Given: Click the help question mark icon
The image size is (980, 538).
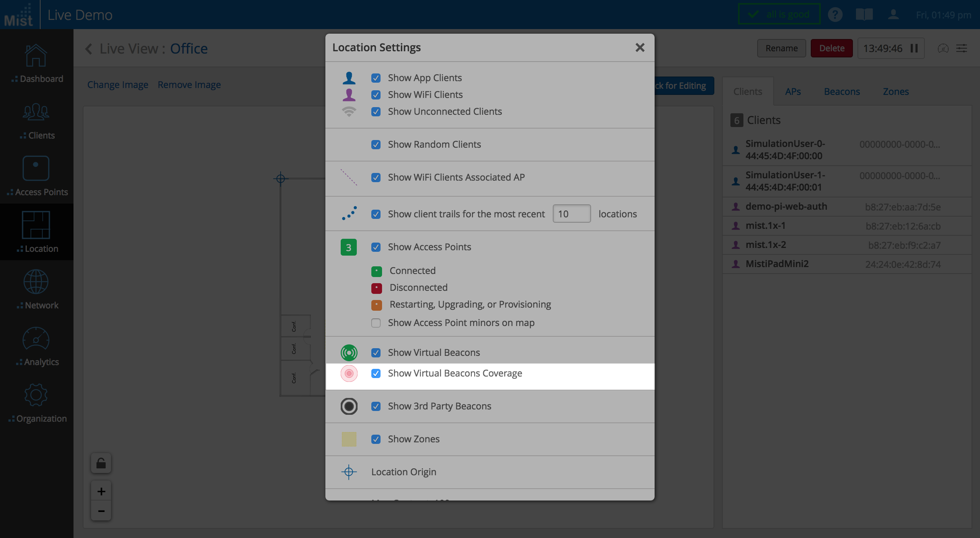Looking at the screenshot, I should pyautogui.click(x=836, y=15).
